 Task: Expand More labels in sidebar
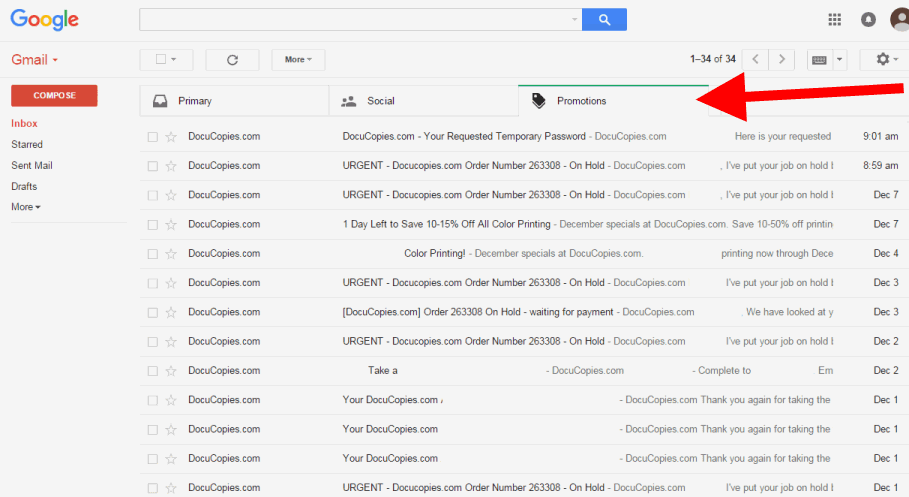(x=26, y=207)
